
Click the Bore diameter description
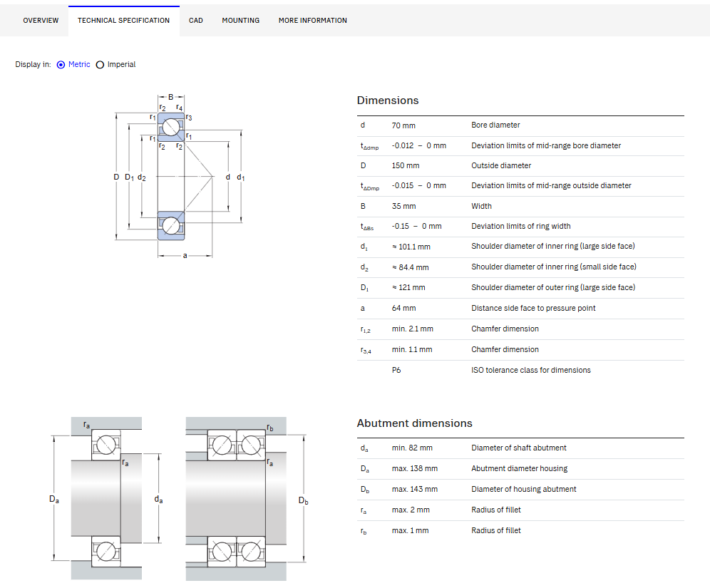click(495, 125)
